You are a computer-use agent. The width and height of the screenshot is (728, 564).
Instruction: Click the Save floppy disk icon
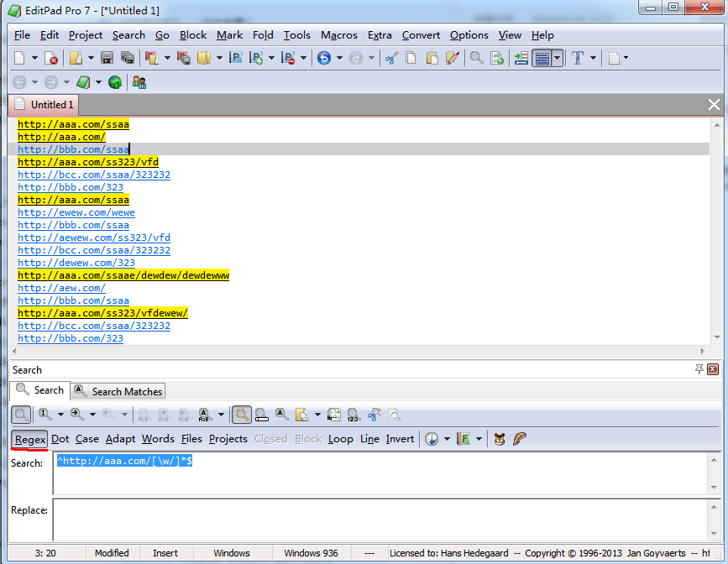click(107, 58)
